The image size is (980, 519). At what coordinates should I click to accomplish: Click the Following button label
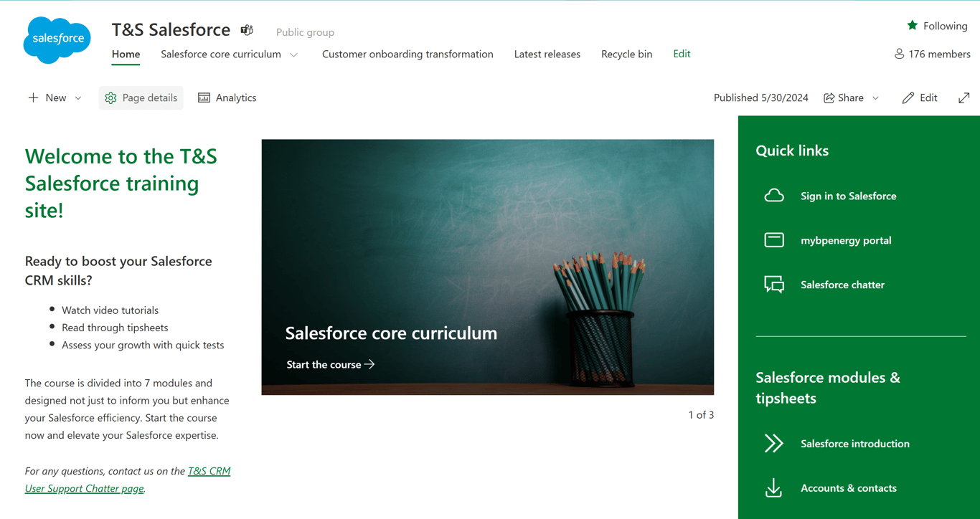tap(946, 26)
